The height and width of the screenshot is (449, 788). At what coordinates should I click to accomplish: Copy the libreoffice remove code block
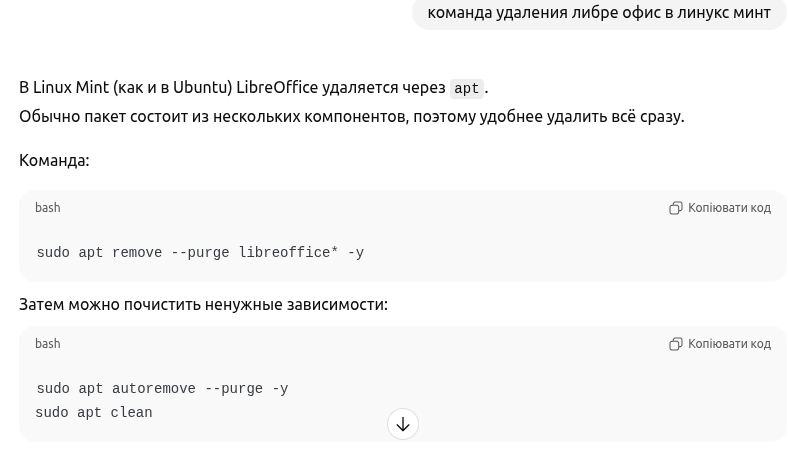point(720,208)
